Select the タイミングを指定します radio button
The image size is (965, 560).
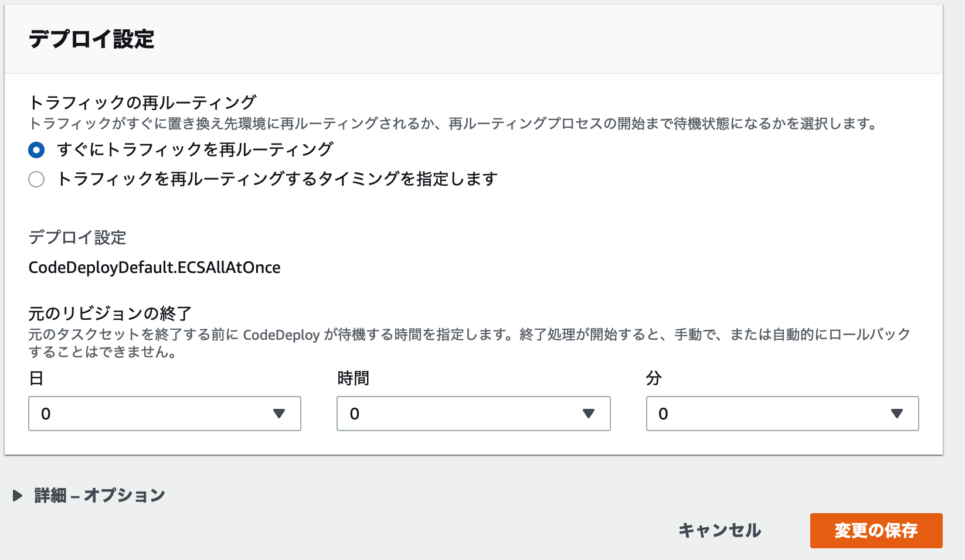(x=36, y=179)
